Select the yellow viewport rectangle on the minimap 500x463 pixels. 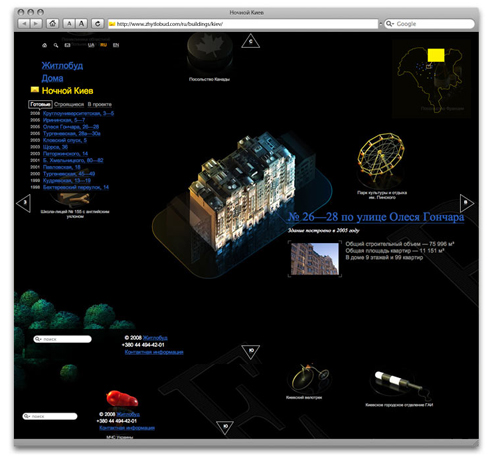tap(436, 55)
